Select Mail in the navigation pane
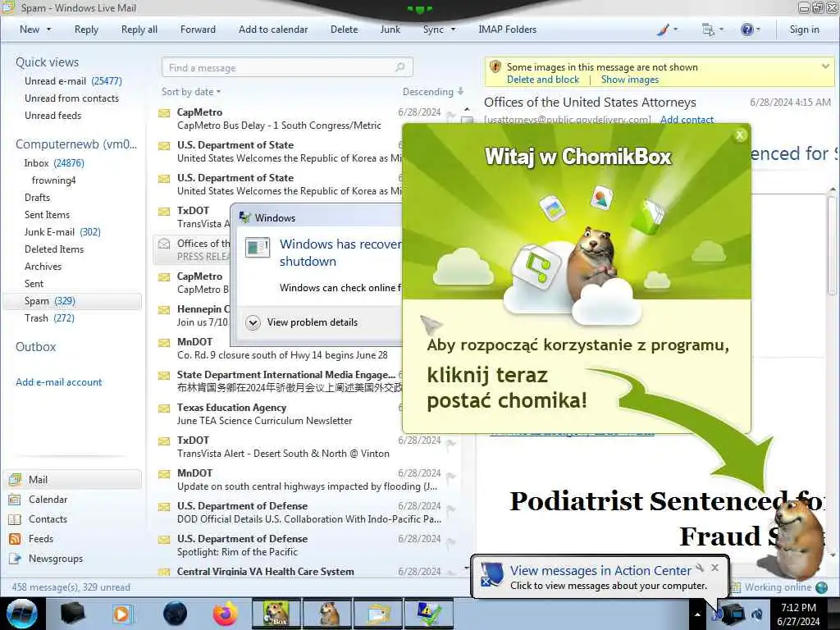The height and width of the screenshot is (630, 840). [73, 479]
